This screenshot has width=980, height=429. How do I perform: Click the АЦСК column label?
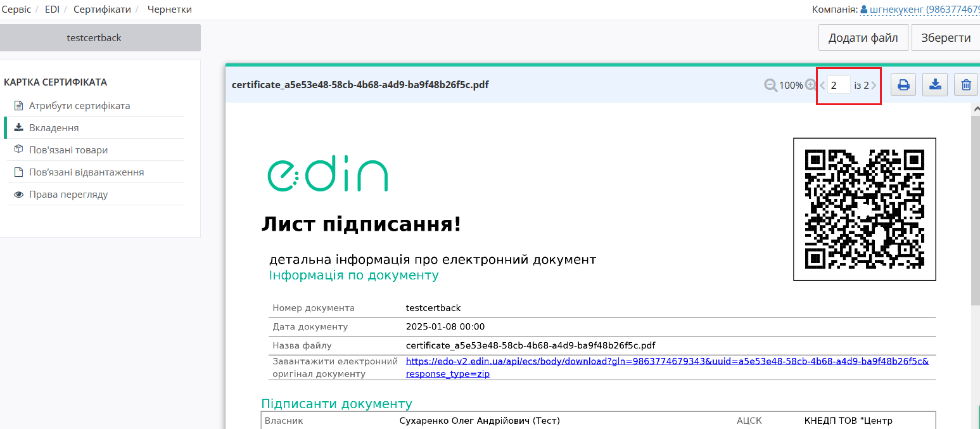749,421
